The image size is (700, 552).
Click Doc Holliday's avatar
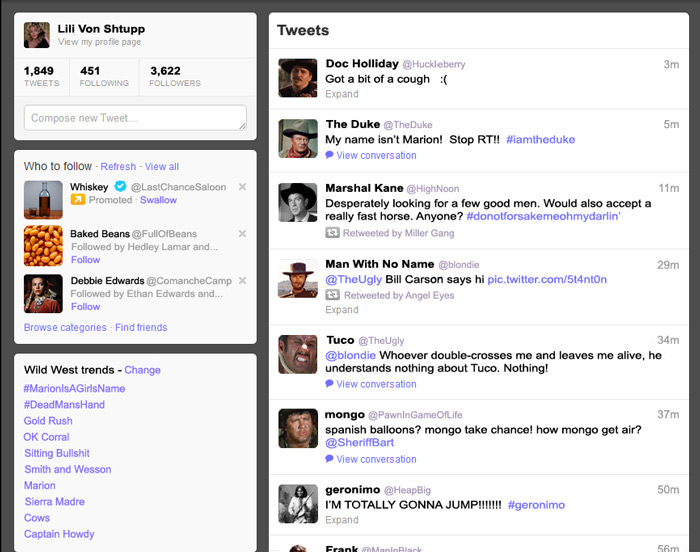(298, 78)
